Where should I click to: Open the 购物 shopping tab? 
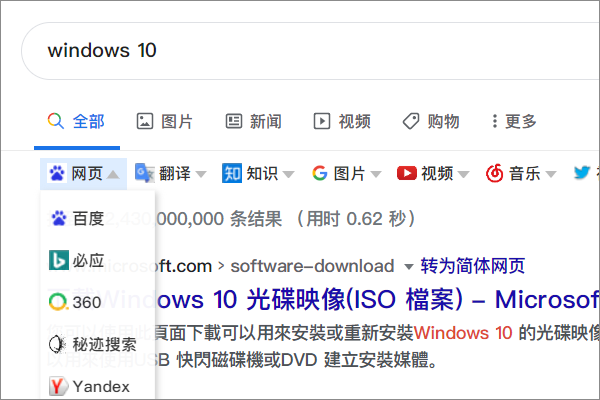(431, 122)
